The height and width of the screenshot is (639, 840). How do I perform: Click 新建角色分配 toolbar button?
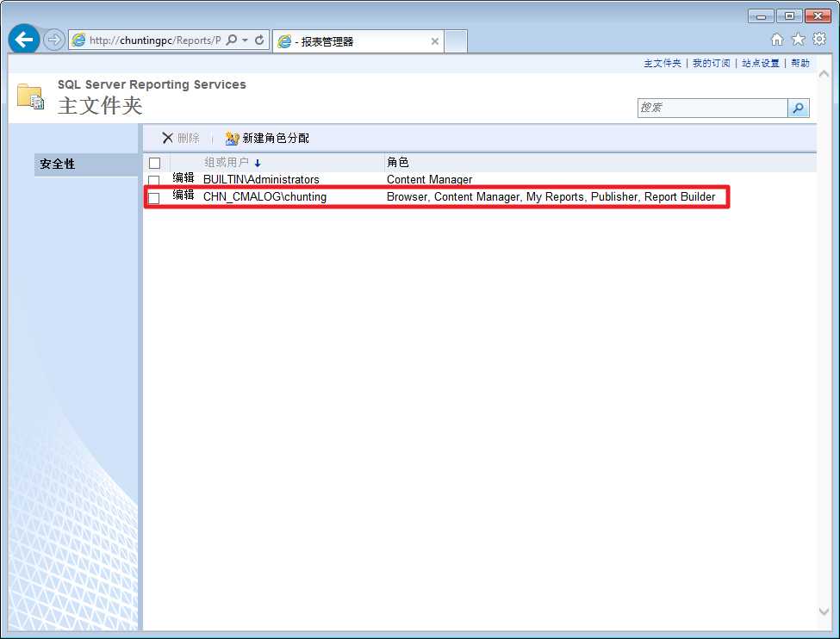pos(267,138)
